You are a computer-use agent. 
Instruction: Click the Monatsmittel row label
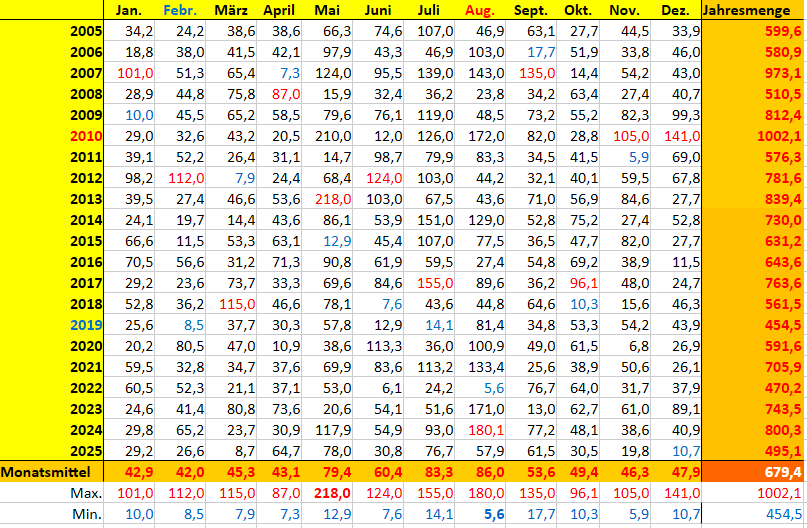tap(52, 471)
